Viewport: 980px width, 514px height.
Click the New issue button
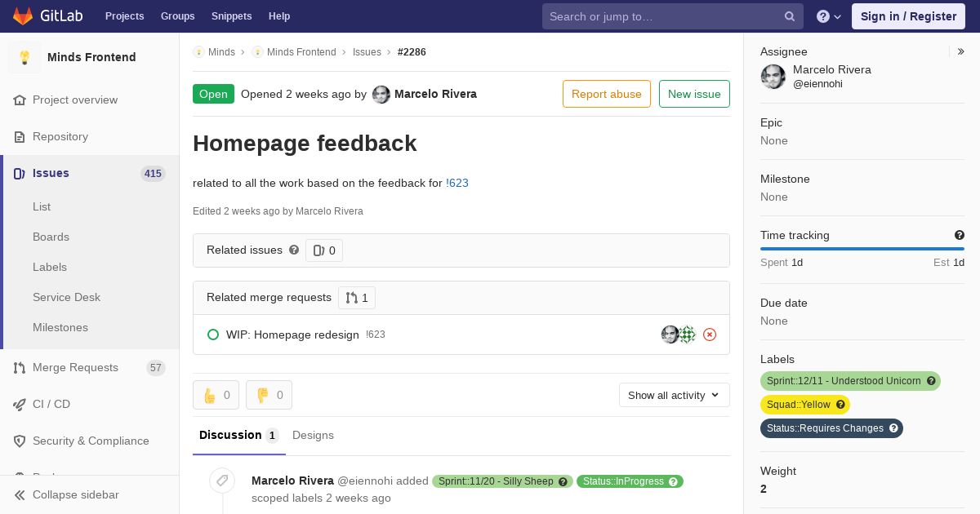click(x=694, y=94)
